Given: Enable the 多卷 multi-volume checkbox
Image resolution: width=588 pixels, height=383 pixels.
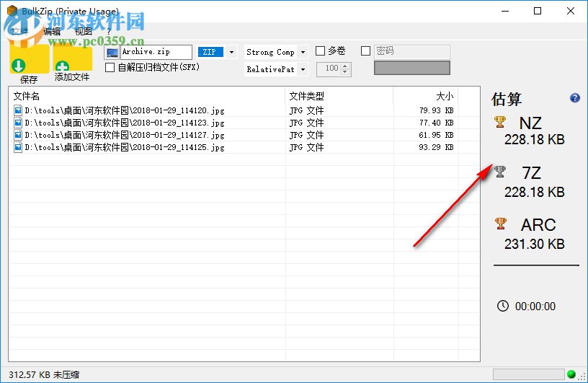Looking at the screenshot, I should 320,50.
